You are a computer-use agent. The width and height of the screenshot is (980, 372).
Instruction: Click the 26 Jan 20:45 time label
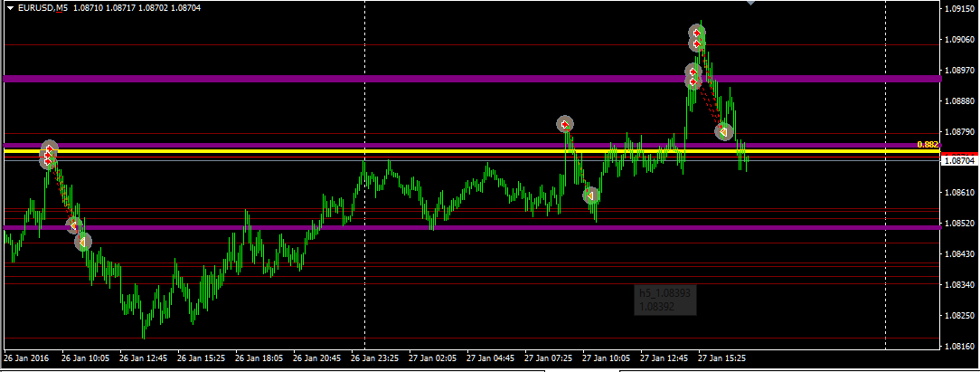(317, 358)
